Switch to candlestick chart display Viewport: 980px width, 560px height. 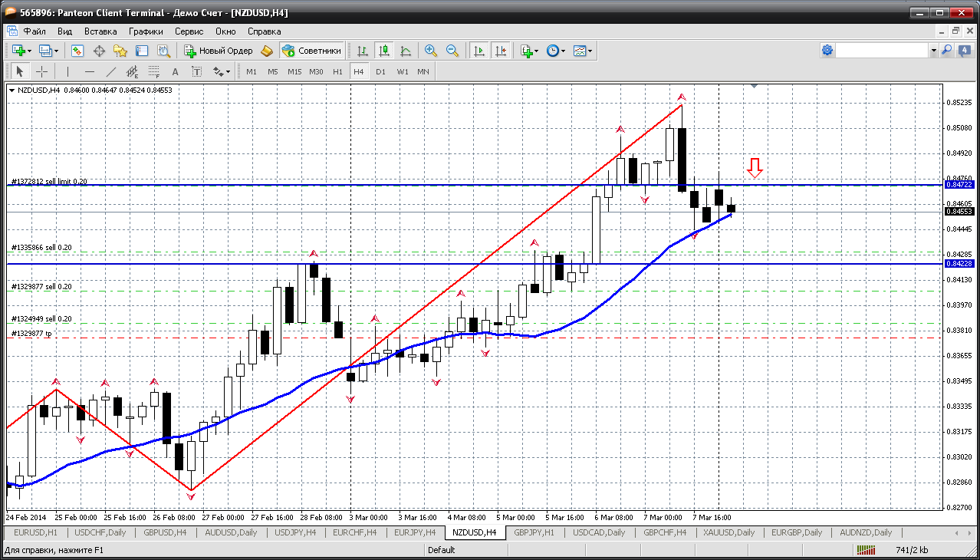tap(384, 51)
